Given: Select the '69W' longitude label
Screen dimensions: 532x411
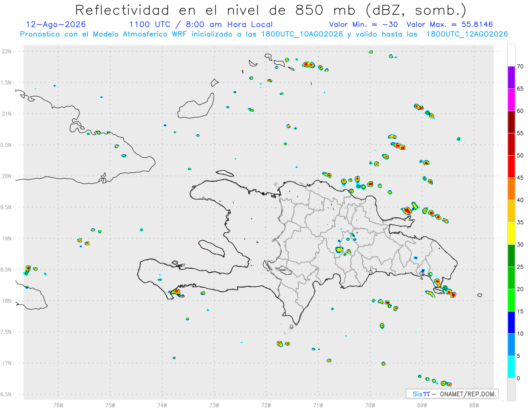Looking at the screenshot, I should (422, 405).
